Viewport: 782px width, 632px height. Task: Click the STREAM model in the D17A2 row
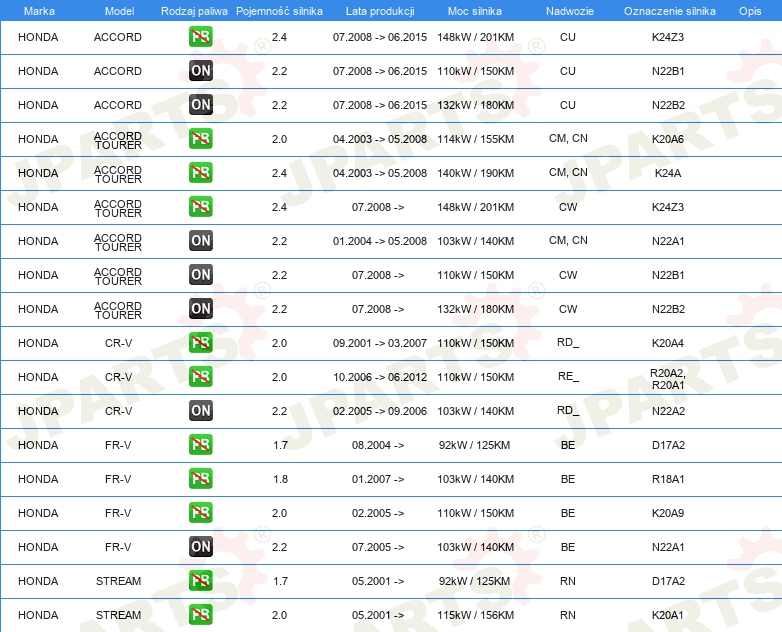point(118,581)
